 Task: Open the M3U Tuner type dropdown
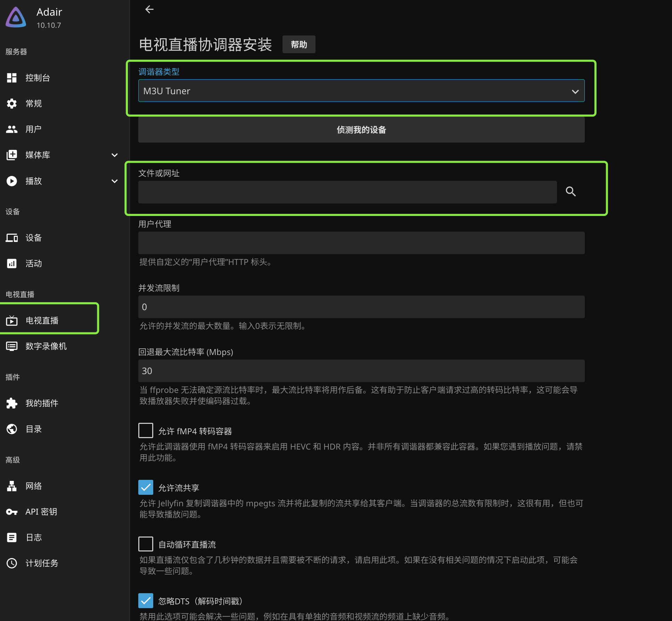click(x=361, y=91)
